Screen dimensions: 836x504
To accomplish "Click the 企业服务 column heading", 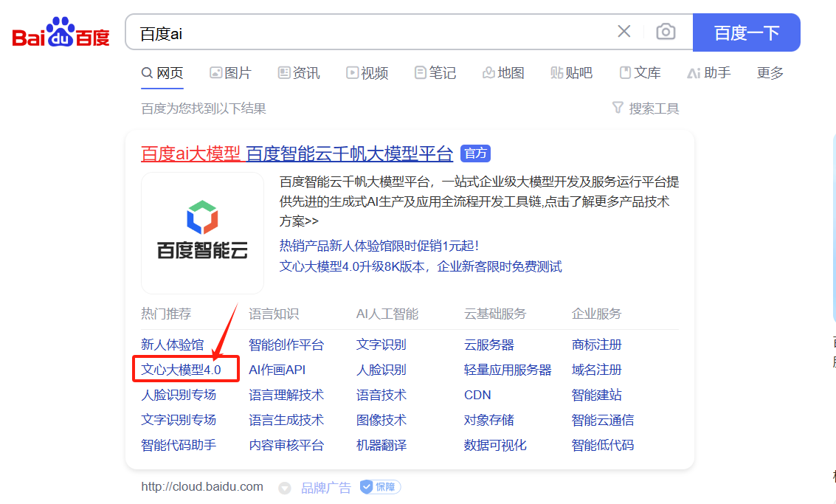I will [x=597, y=314].
